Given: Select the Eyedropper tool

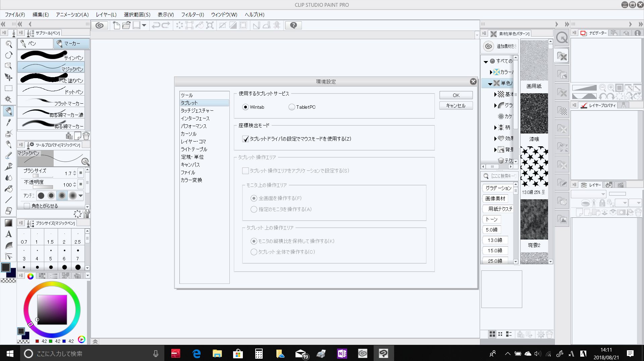Looking at the screenshot, I should [x=9, y=122].
